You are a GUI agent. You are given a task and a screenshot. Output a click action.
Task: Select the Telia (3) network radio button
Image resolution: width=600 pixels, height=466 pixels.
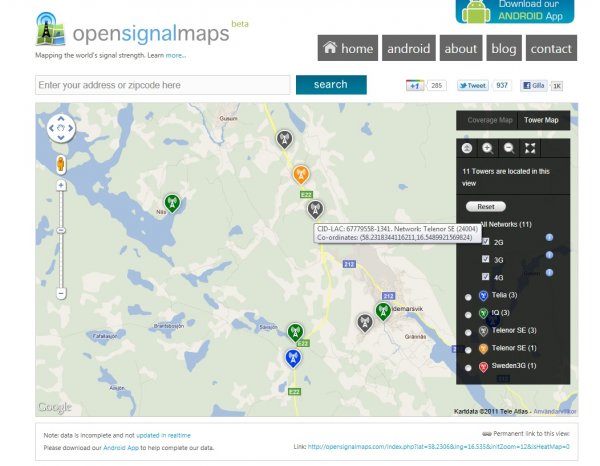[x=467, y=296]
